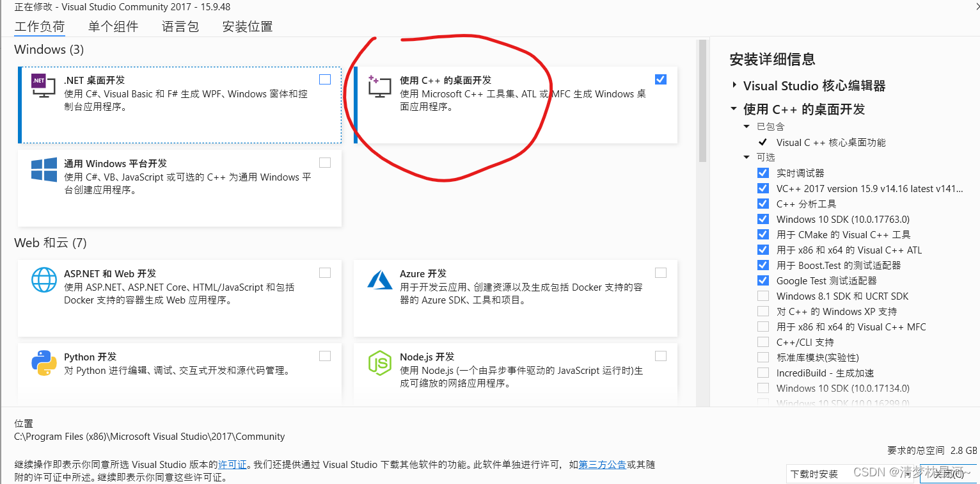
Task: Click the 安装详细信息 panel heading
Action: pos(773,60)
